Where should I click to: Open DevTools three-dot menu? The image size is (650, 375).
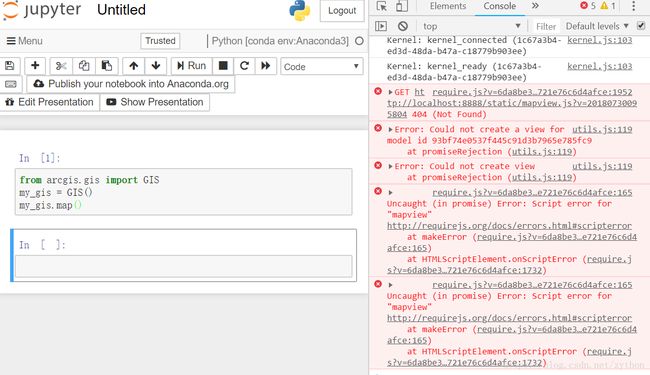click(633, 6)
